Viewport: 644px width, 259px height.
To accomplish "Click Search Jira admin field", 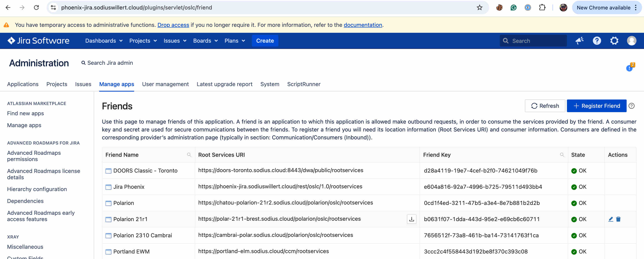I will point(107,63).
